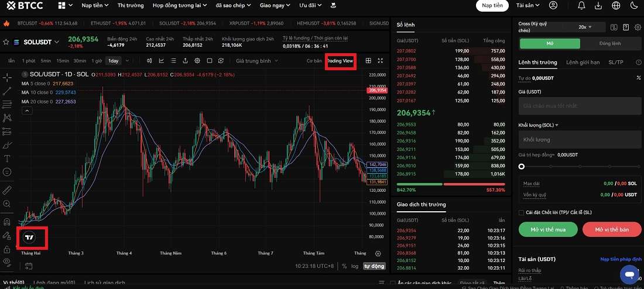This screenshot has height=289, width=644.
Task: Toggle lock all drawings
Action: 7,249
